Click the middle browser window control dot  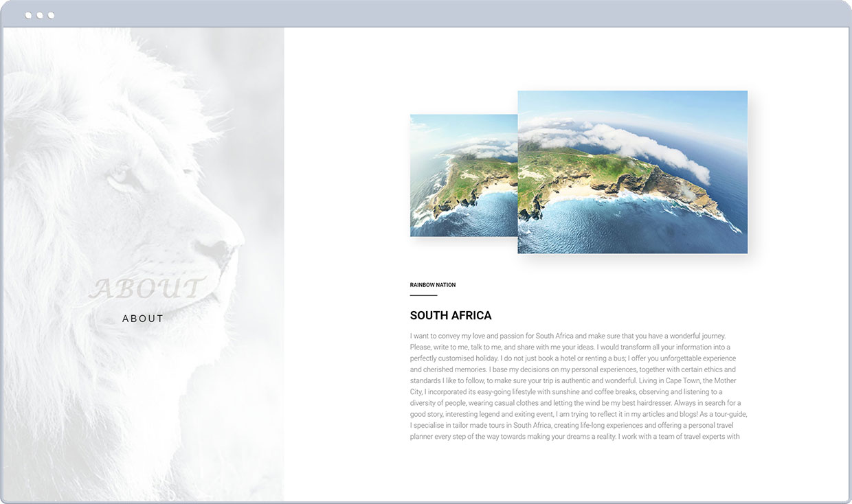coord(40,15)
